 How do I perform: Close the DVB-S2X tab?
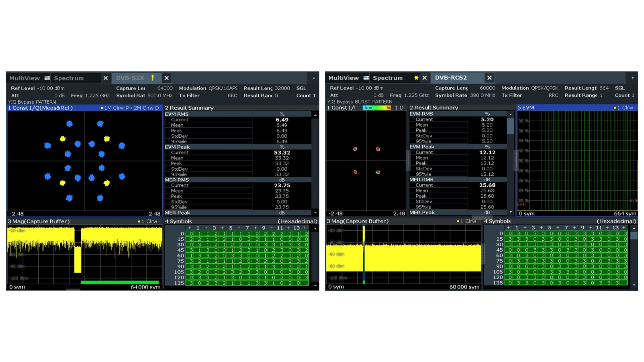point(166,78)
